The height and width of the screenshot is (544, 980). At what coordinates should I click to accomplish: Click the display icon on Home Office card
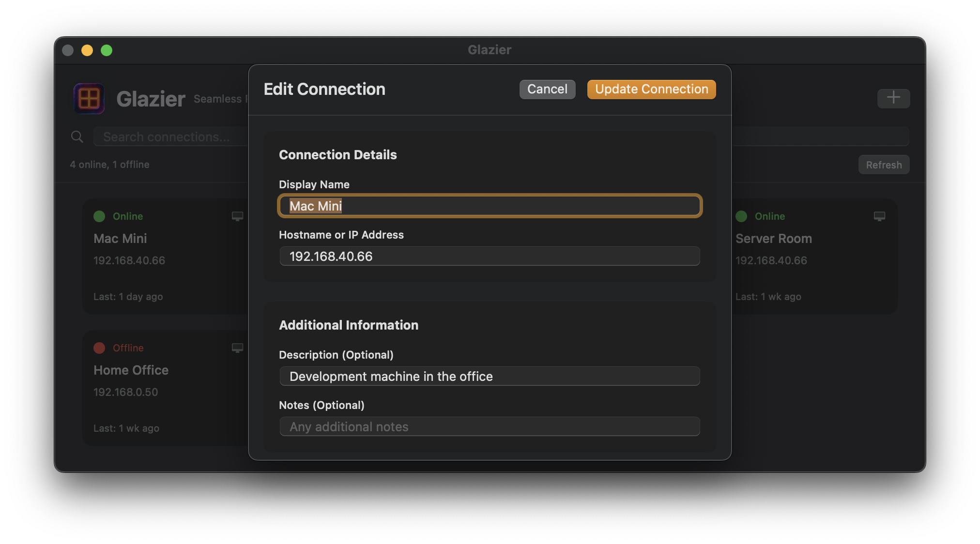click(237, 348)
